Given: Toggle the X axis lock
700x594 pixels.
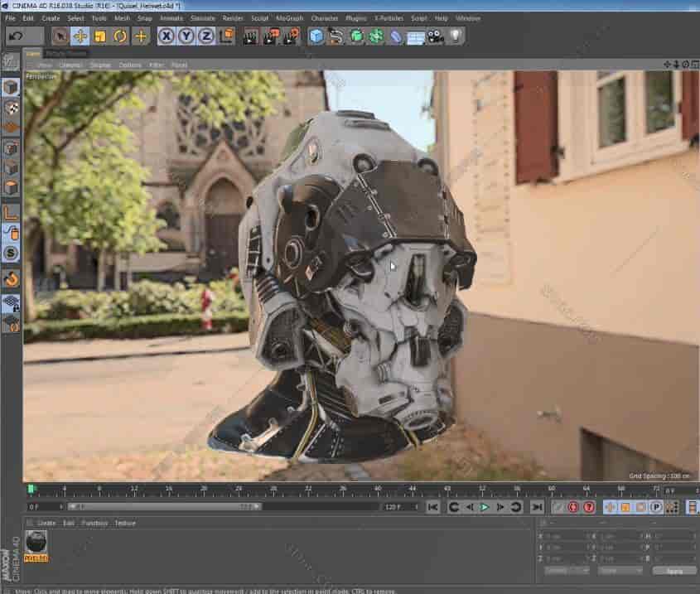Looking at the screenshot, I should click(x=164, y=35).
